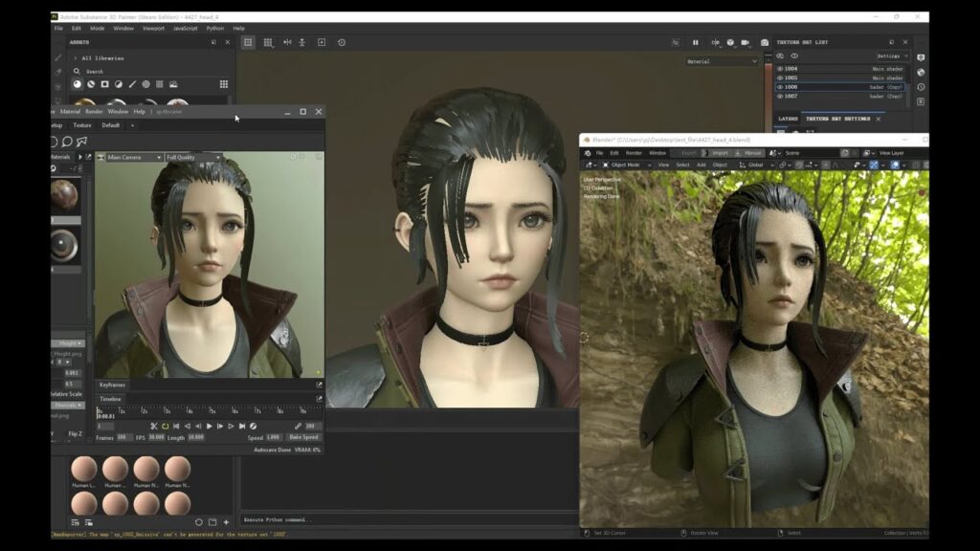Open Settings dropdown in Texture Set List
The width and height of the screenshot is (980, 551).
893,56
